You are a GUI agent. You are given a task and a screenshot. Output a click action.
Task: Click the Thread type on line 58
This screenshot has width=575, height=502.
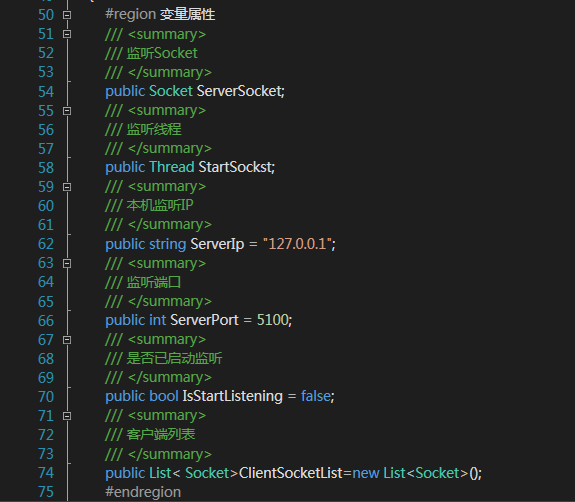pyautogui.click(x=172, y=167)
